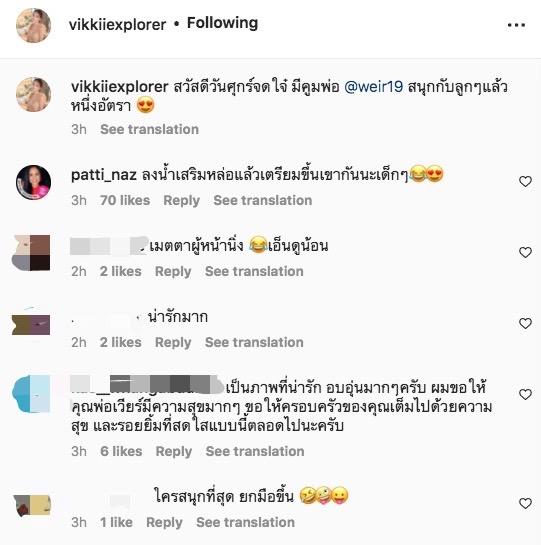Open the three-dot more options menu
This screenshot has width=541, height=545.
point(516,25)
